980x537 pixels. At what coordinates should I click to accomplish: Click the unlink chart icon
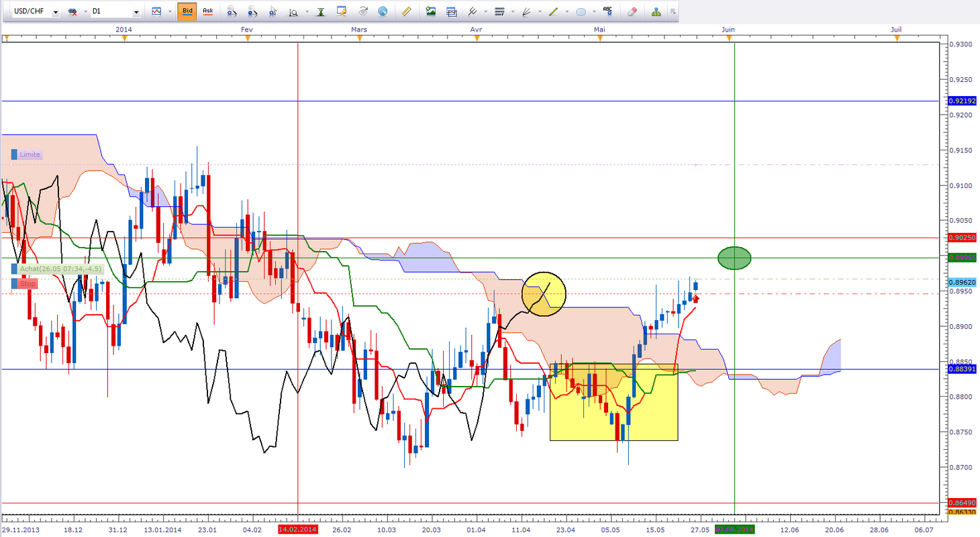72,12
